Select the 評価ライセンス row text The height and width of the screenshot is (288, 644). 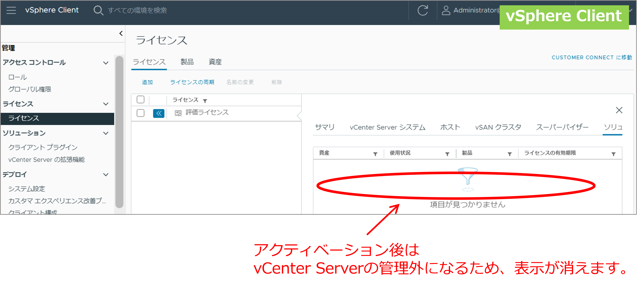pos(207,112)
